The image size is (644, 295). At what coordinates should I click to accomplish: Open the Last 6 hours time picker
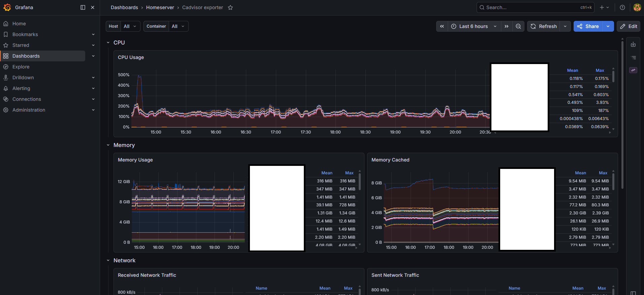click(x=474, y=26)
